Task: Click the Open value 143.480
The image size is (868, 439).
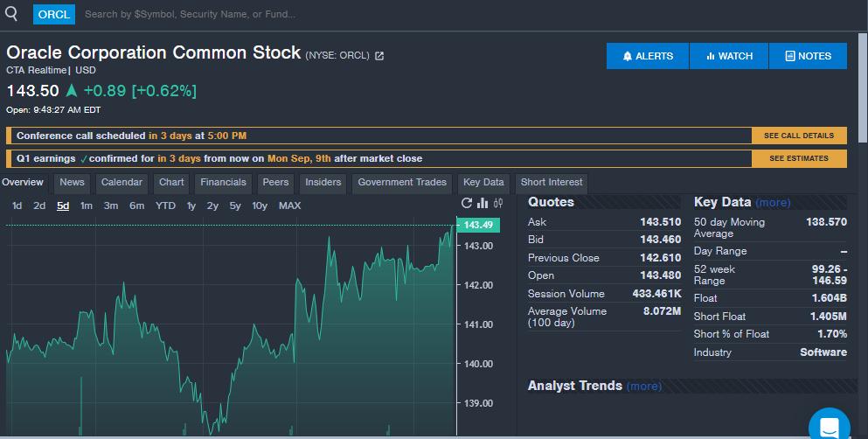Action: tap(661, 275)
